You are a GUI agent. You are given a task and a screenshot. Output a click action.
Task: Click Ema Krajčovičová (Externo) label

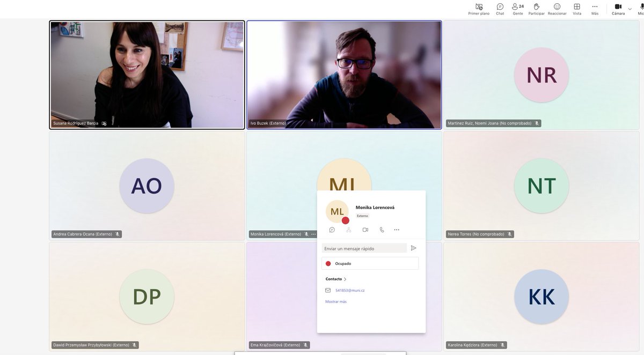coord(275,345)
